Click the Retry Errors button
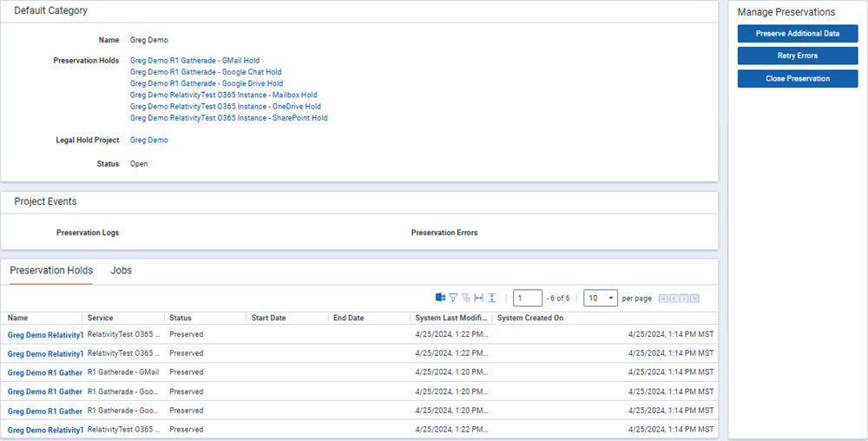The image size is (868, 441). [798, 56]
